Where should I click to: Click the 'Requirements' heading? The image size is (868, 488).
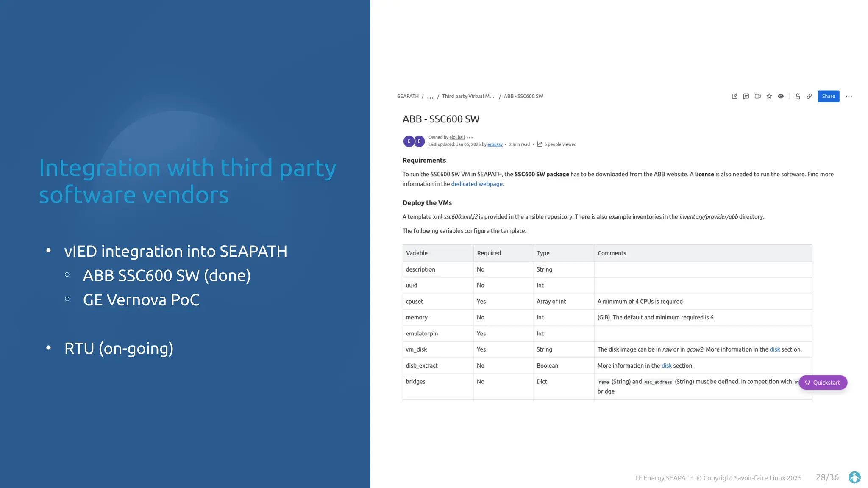(x=424, y=160)
